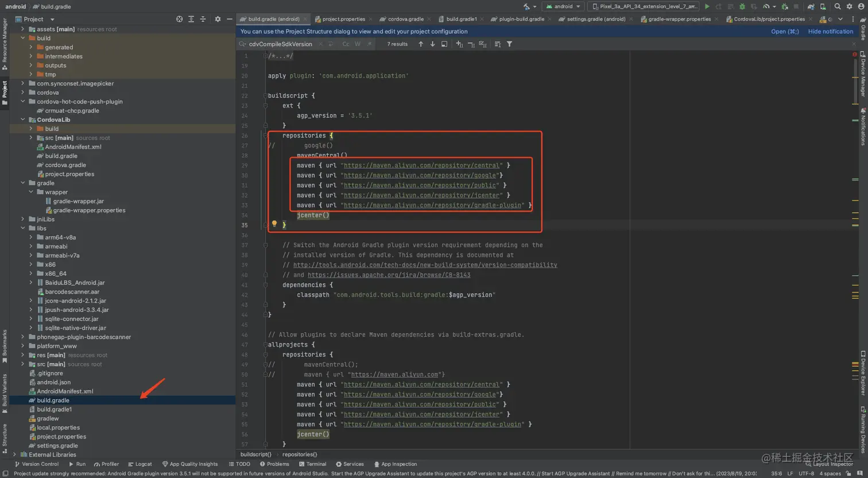Open the profiler icon in the run toolbar

click(x=766, y=6)
